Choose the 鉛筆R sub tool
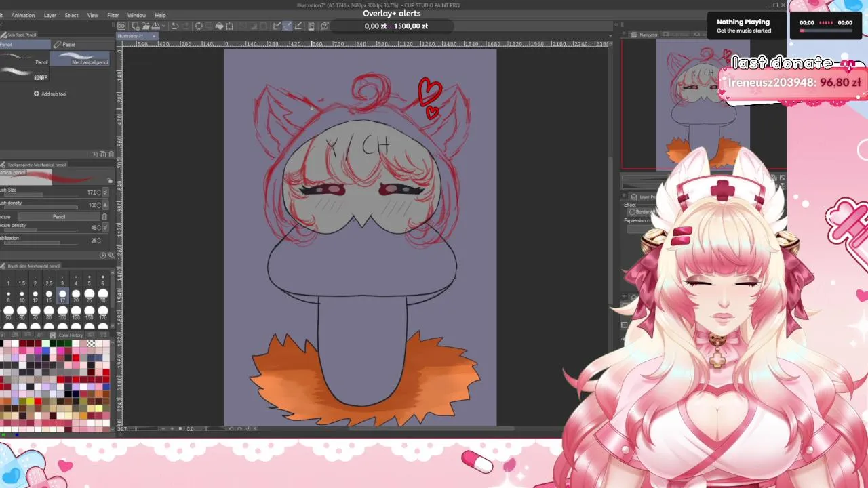This screenshot has width=868, height=488. pos(24,74)
